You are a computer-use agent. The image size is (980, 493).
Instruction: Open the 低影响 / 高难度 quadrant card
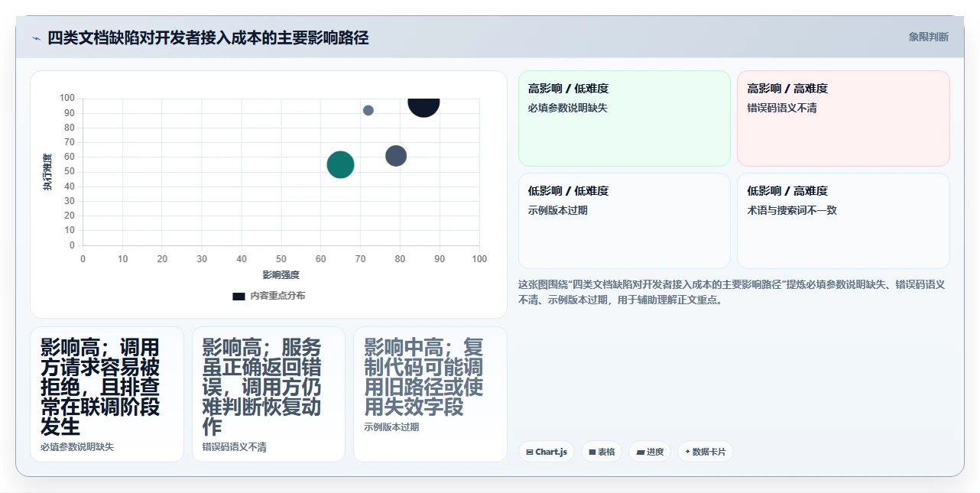[x=843, y=221]
